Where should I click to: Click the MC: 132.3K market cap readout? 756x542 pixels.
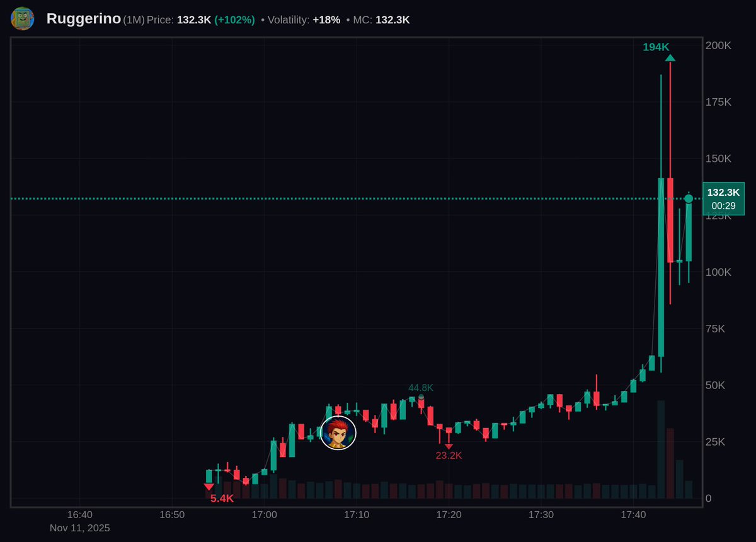pos(381,20)
